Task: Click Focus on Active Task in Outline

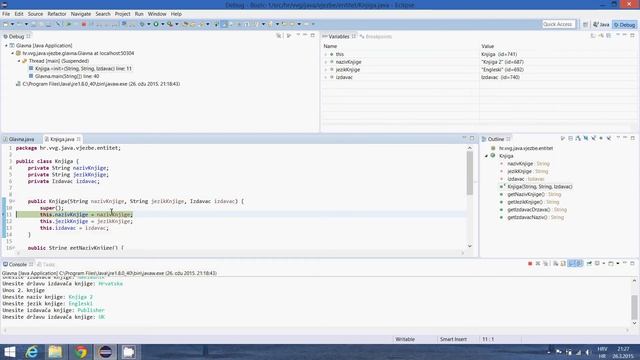Action: coord(563,139)
